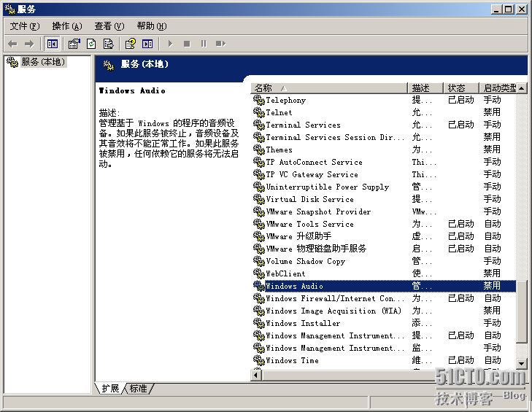Sort by the 状态 column header

tap(461, 88)
